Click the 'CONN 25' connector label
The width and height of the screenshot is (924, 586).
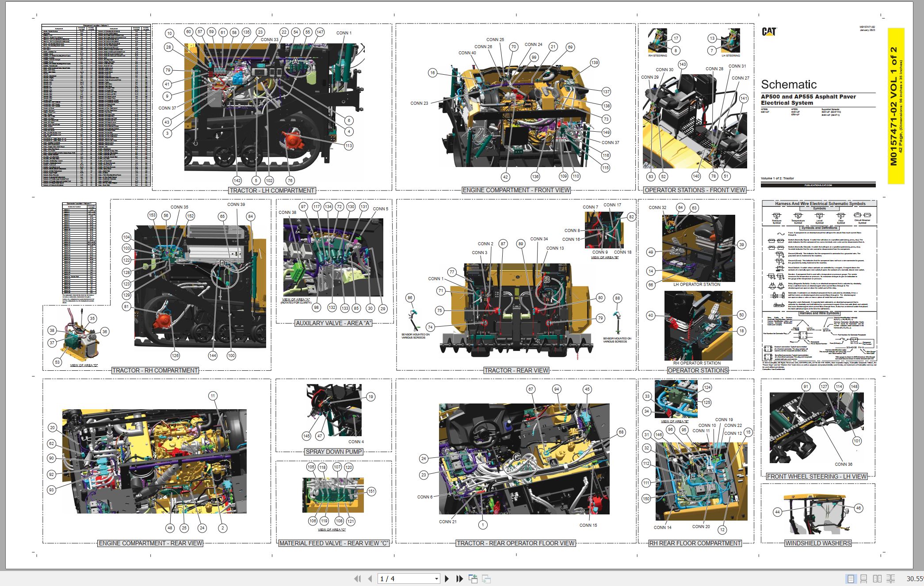coord(495,40)
